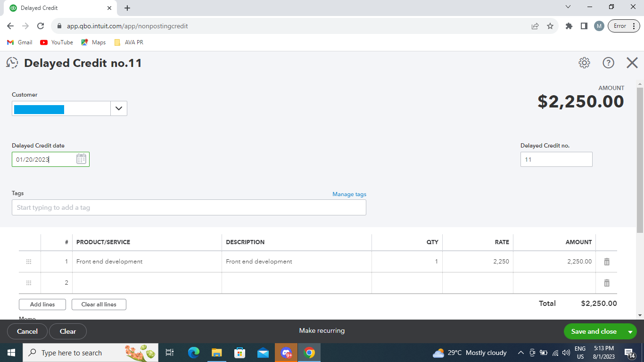Open Chrome from the taskbar
Viewport: 644px width, 362px height.
[x=309, y=353]
